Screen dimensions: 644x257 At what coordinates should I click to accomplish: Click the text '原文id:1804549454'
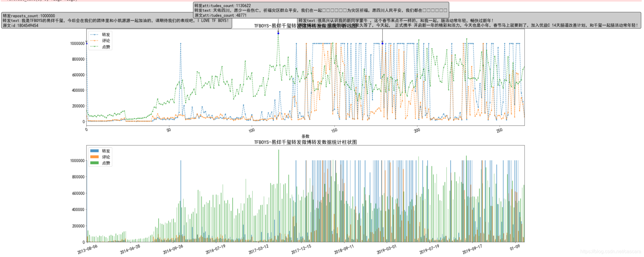21,25
